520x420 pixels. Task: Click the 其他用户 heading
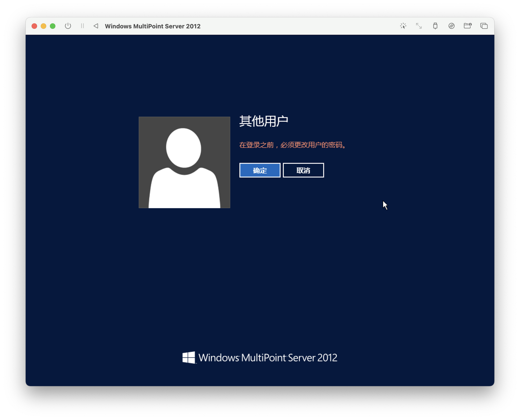pos(264,121)
